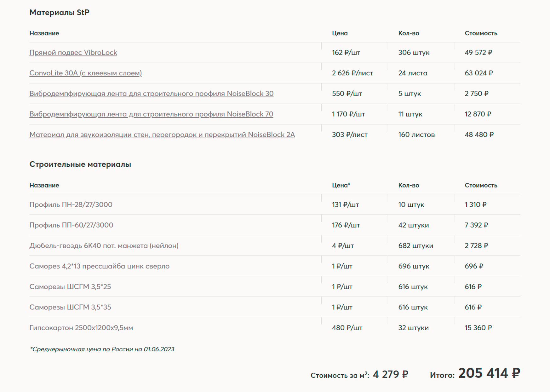This screenshot has width=550, height=392.
Task: Open the NoiseBlock 30 vibration tape link
Action: pos(152,94)
